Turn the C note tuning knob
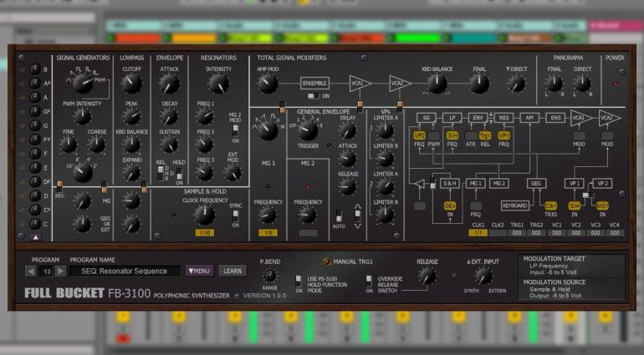 tap(35, 224)
